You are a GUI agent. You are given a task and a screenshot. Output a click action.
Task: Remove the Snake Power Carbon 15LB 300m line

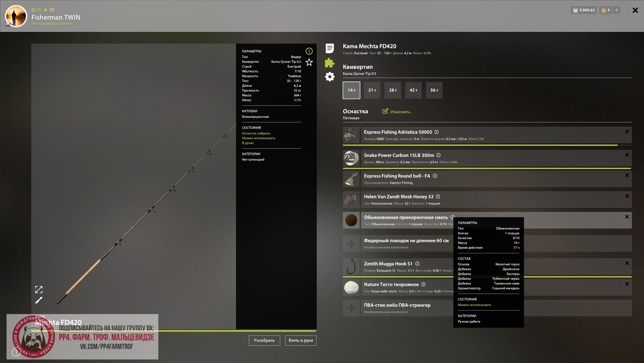point(627,155)
